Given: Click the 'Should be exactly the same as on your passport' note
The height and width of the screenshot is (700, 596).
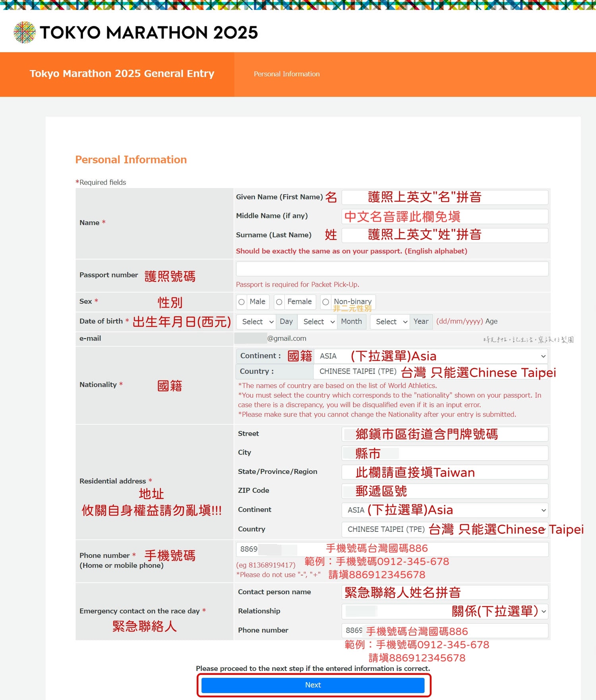Looking at the screenshot, I should (352, 251).
